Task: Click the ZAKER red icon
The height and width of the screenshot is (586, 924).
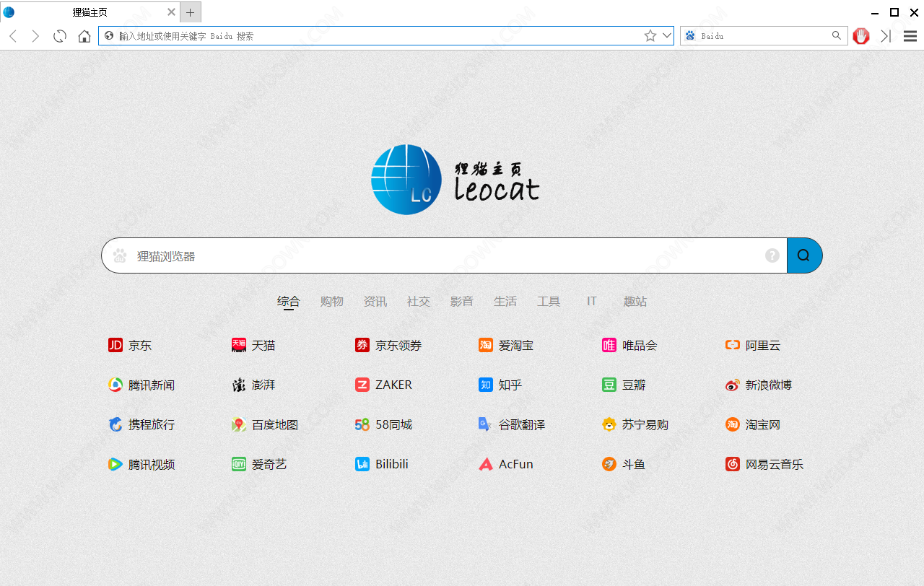Action: coord(362,385)
